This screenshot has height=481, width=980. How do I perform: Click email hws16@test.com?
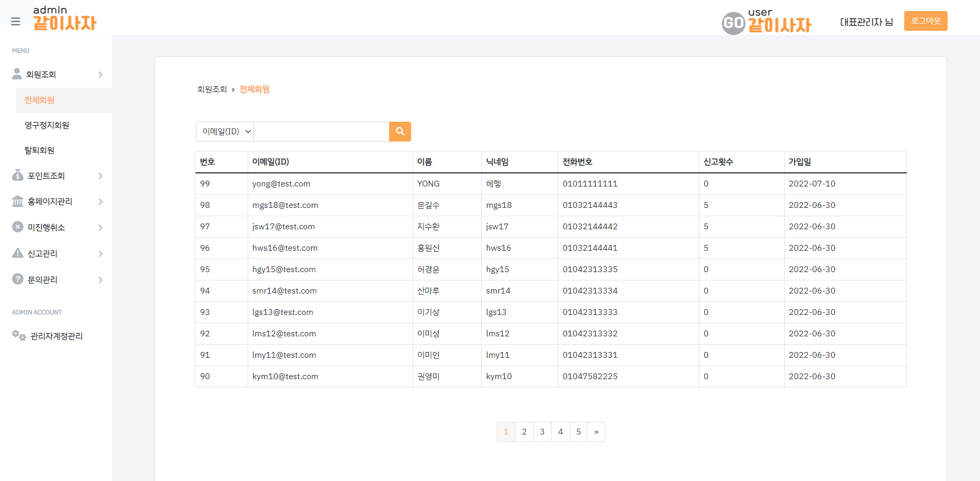click(285, 248)
